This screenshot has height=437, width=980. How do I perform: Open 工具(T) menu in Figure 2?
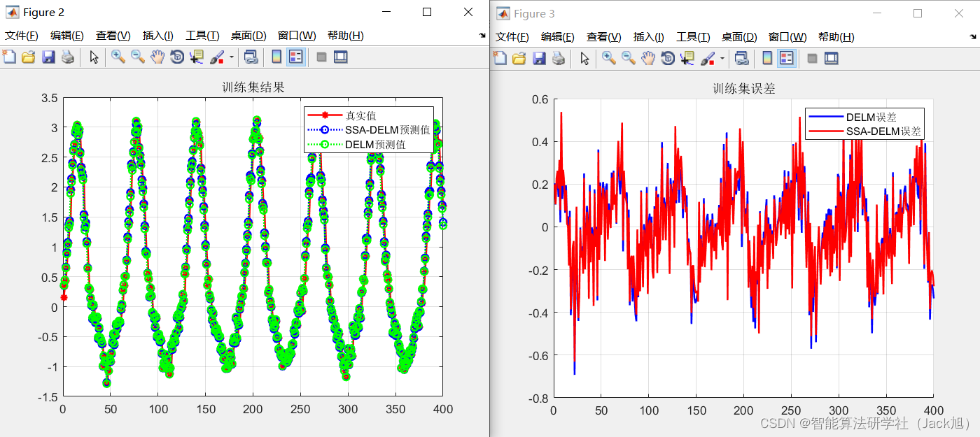coord(202,36)
